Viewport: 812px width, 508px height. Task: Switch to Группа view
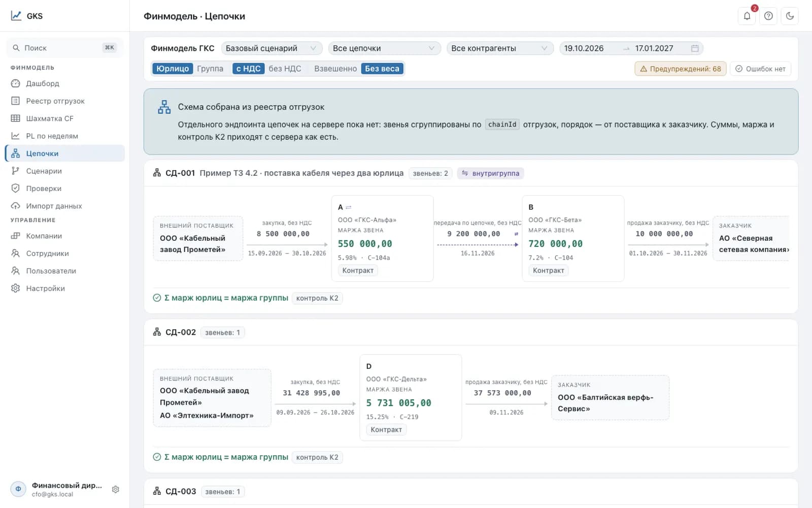210,69
